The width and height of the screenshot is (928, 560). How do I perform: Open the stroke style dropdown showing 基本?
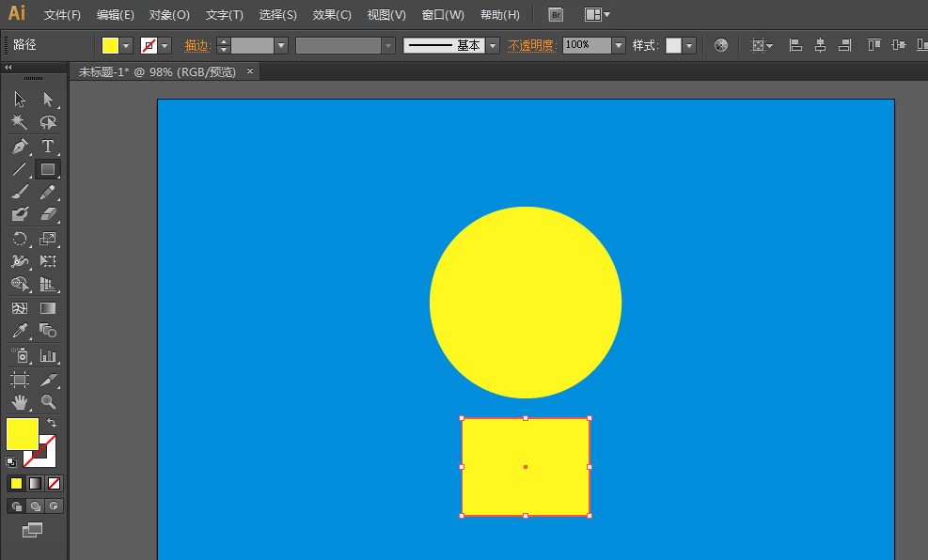493,44
